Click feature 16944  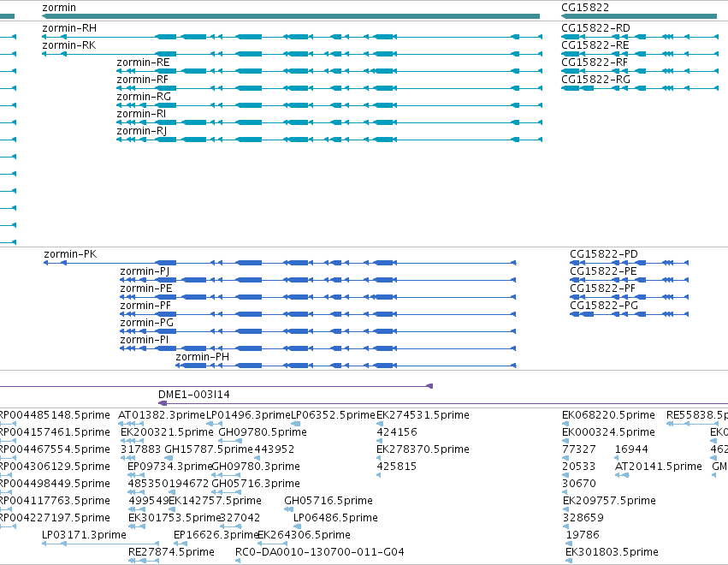[631, 449]
